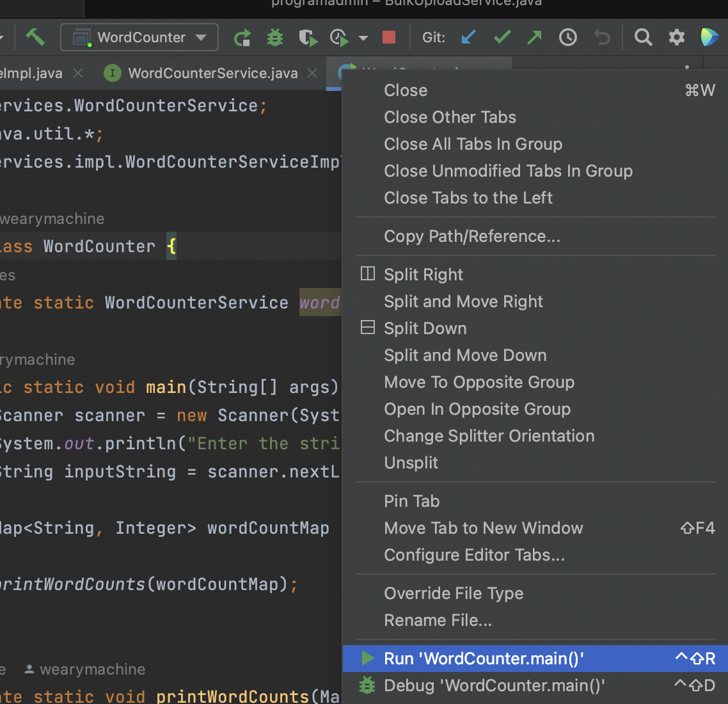Image resolution: width=728 pixels, height=704 pixels.
Task: Open Configure Editor Tabs option
Action: (x=535, y=555)
